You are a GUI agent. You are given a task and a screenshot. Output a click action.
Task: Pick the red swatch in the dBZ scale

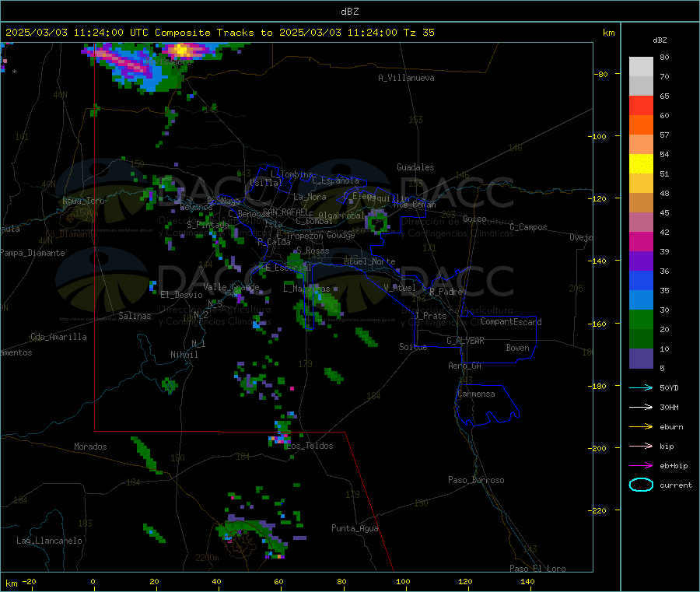[x=641, y=105]
